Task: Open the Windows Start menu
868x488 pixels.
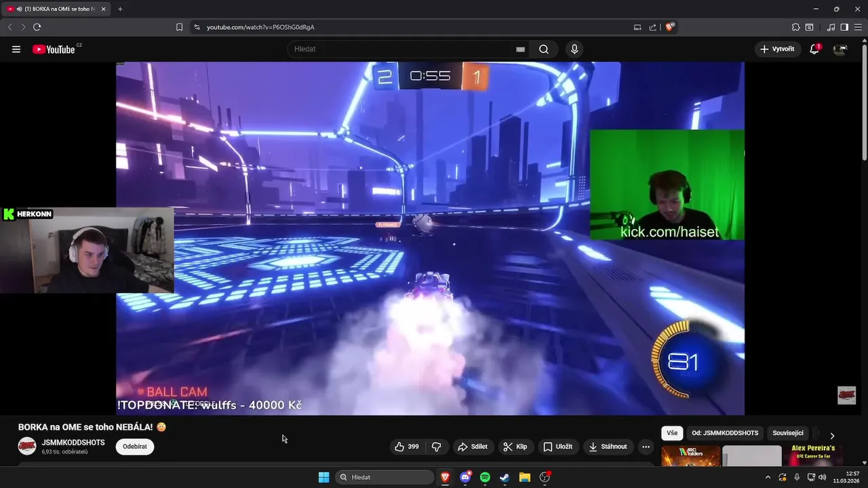Action: [323, 477]
